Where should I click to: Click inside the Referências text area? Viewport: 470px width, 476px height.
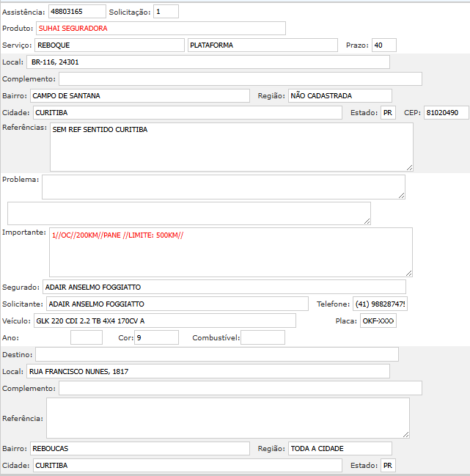tap(231, 147)
